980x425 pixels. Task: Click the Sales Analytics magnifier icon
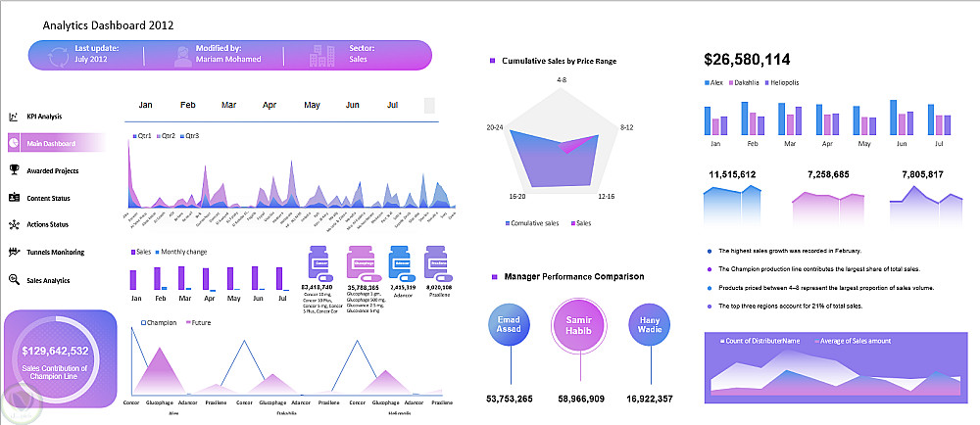(x=14, y=280)
